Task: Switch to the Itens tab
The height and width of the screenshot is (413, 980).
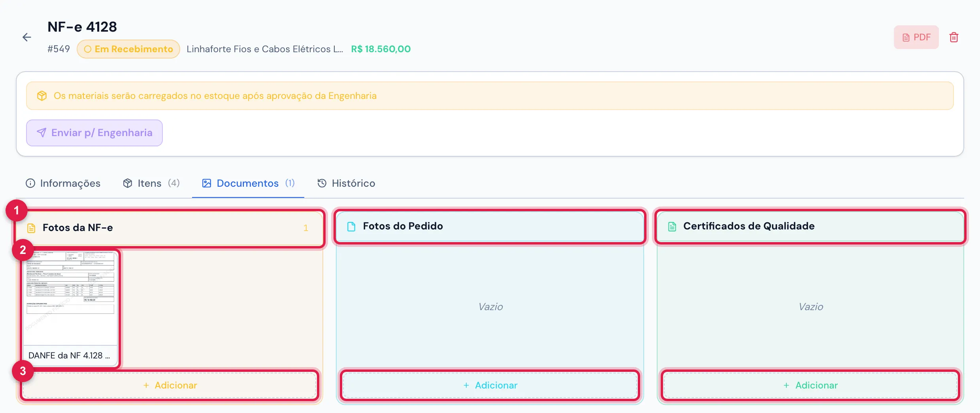Action: [151, 183]
